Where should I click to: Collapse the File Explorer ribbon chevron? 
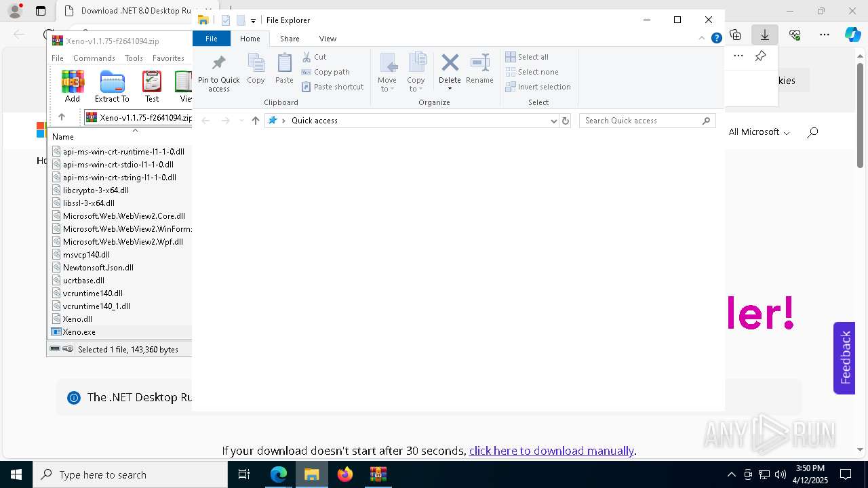point(702,39)
